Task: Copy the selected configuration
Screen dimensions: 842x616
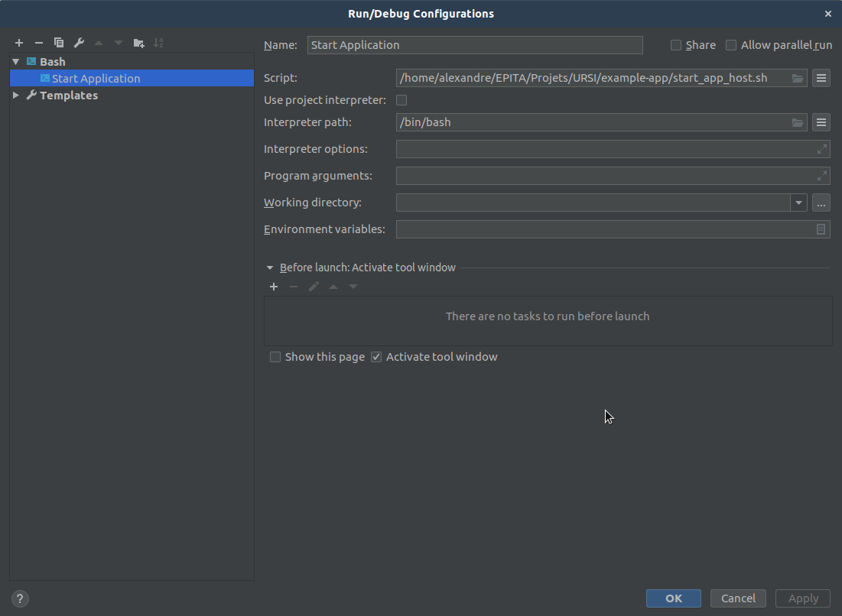Action: (x=59, y=43)
